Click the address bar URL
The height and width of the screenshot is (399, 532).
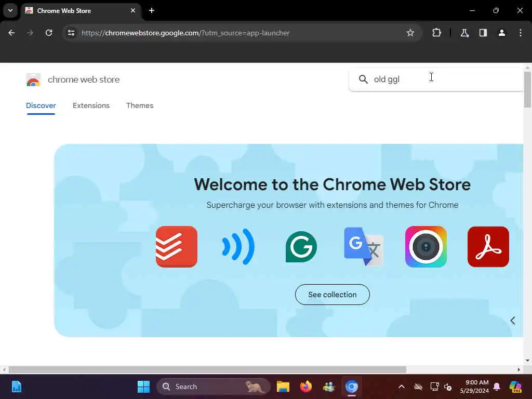point(185,33)
